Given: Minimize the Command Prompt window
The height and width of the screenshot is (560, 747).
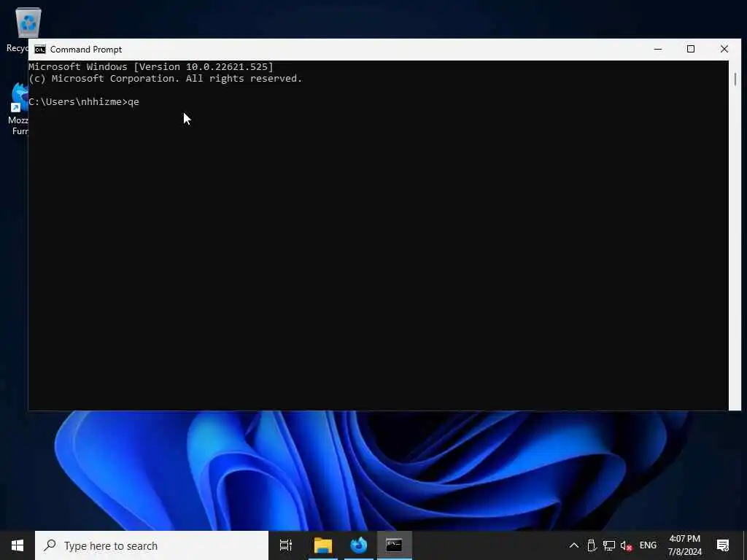Looking at the screenshot, I should [x=658, y=49].
